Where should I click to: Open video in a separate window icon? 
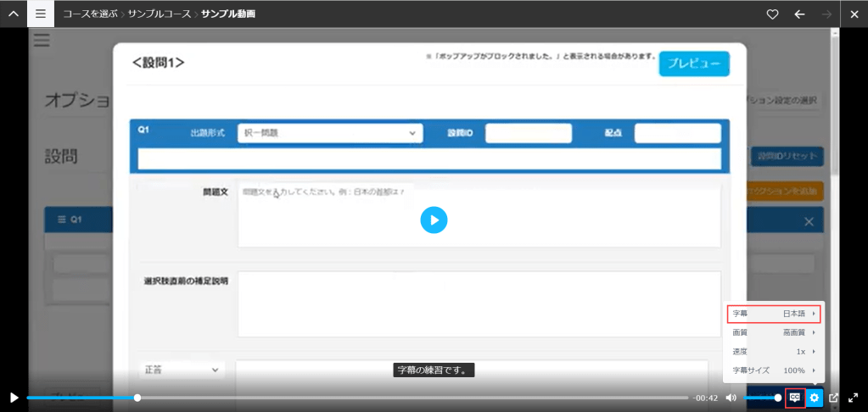click(x=834, y=398)
